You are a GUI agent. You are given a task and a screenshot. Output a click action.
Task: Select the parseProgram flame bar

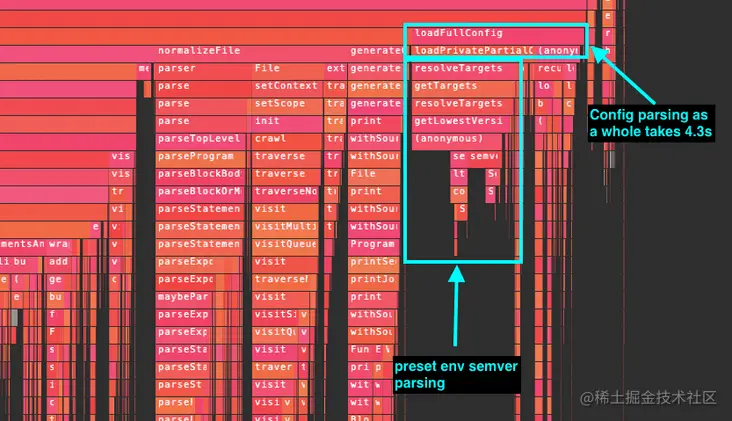point(200,156)
